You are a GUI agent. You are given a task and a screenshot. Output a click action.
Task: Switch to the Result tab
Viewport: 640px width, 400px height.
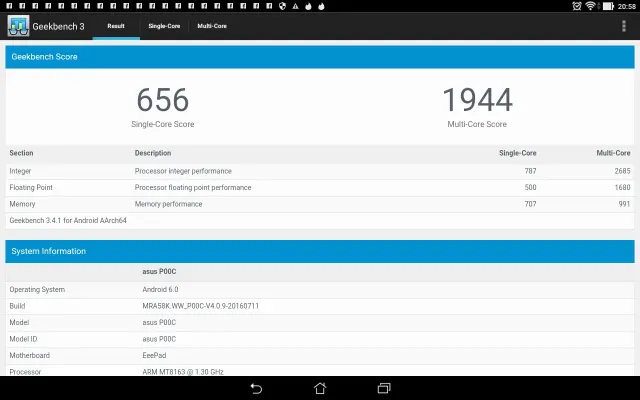coord(116,26)
